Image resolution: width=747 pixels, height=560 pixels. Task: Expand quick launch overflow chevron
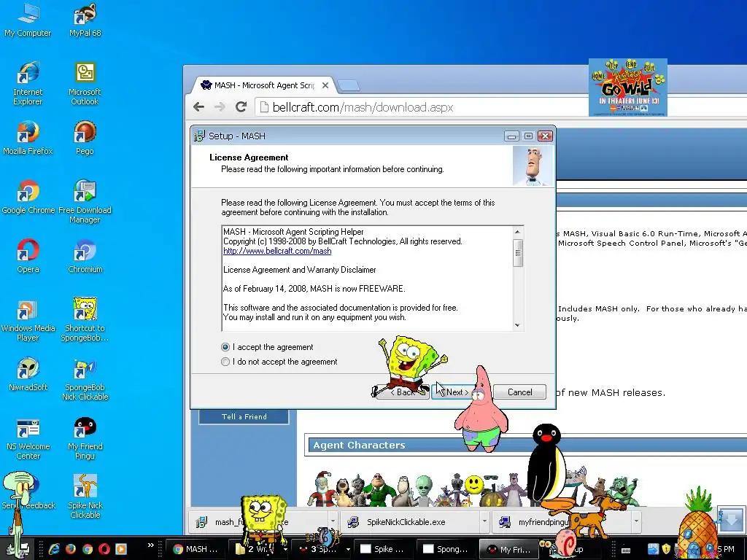point(151,545)
